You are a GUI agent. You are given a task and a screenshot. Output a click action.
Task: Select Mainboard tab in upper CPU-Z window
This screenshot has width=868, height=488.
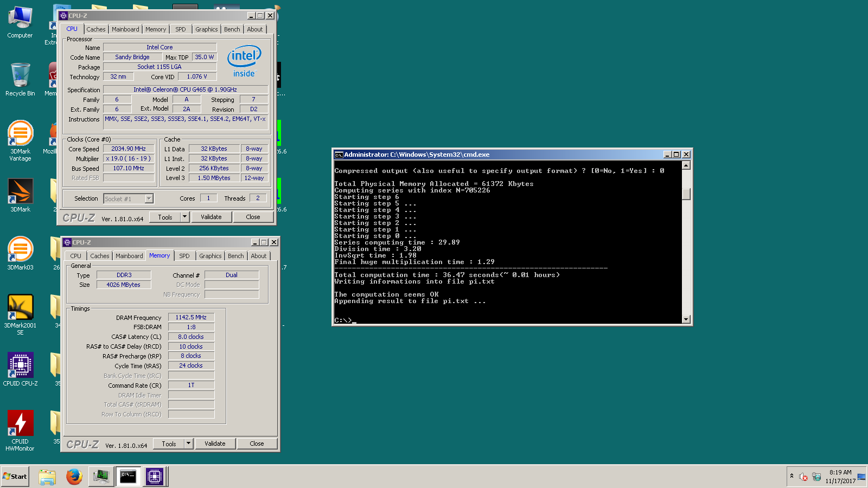pyautogui.click(x=125, y=29)
